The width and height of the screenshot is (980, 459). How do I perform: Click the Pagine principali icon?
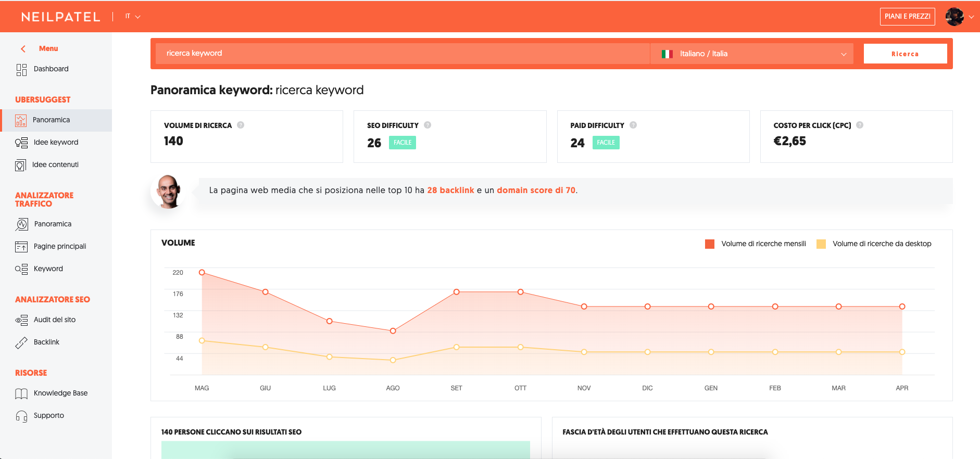coord(21,247)
